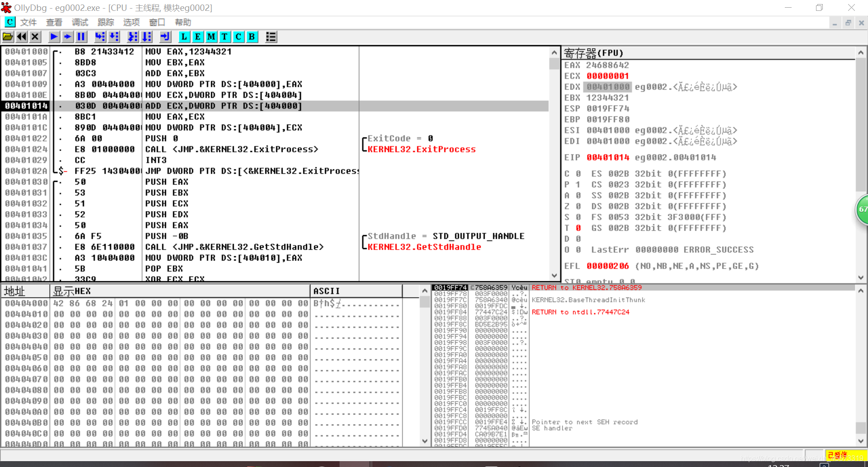Pause execution with the pause icon
The height and width of the screenshot is (467, 868).
(81, 37)
